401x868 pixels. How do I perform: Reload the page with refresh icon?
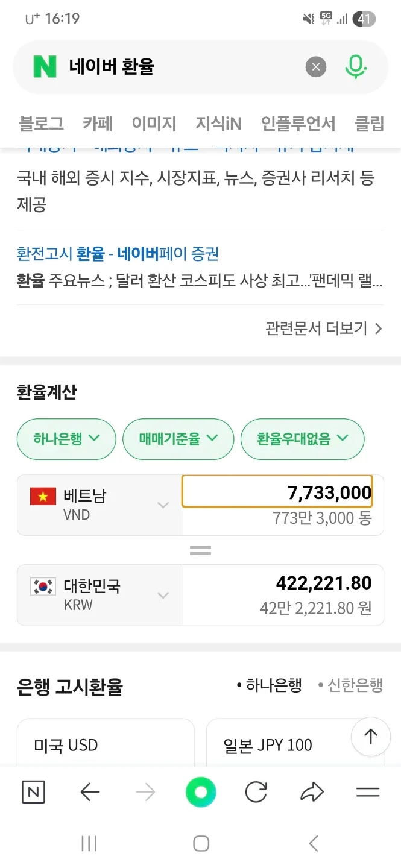pos(256,792)
